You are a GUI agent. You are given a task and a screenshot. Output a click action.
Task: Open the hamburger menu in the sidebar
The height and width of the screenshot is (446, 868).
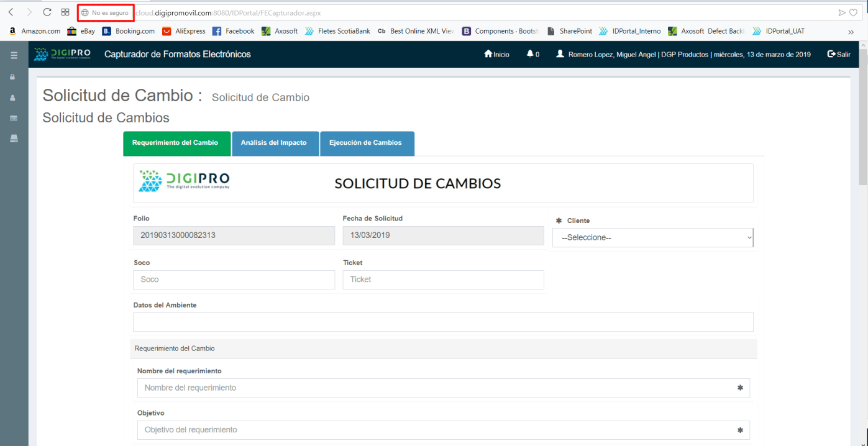click(x=14, y=55)
